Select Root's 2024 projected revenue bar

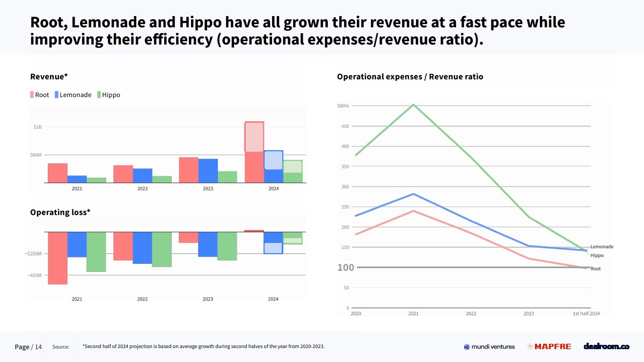[x=254, y=137]
